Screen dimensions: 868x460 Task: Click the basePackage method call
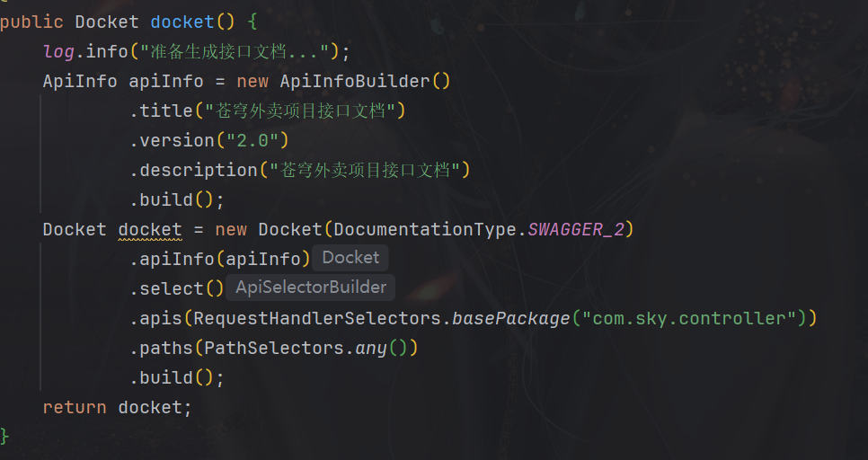click(510, 318)
